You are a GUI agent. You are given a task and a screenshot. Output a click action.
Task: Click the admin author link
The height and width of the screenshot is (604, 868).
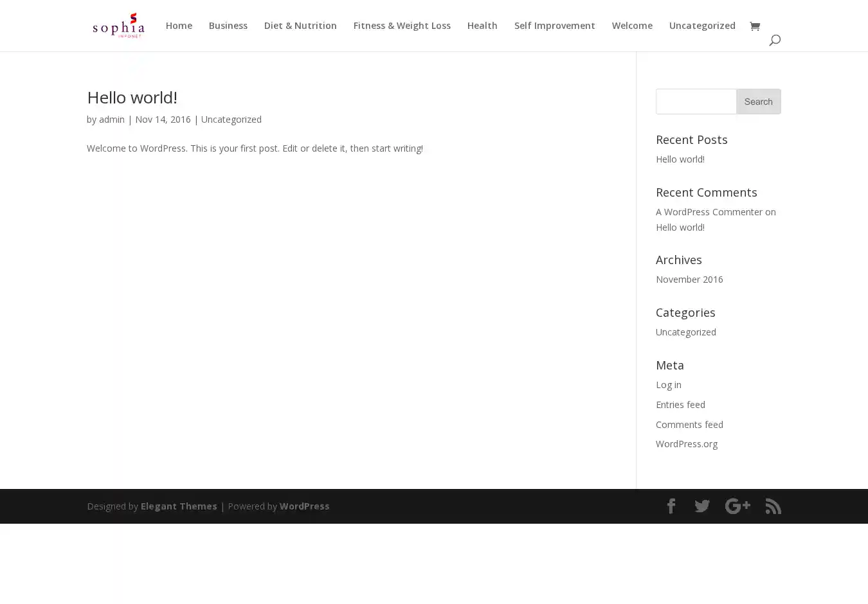(112, 120)
